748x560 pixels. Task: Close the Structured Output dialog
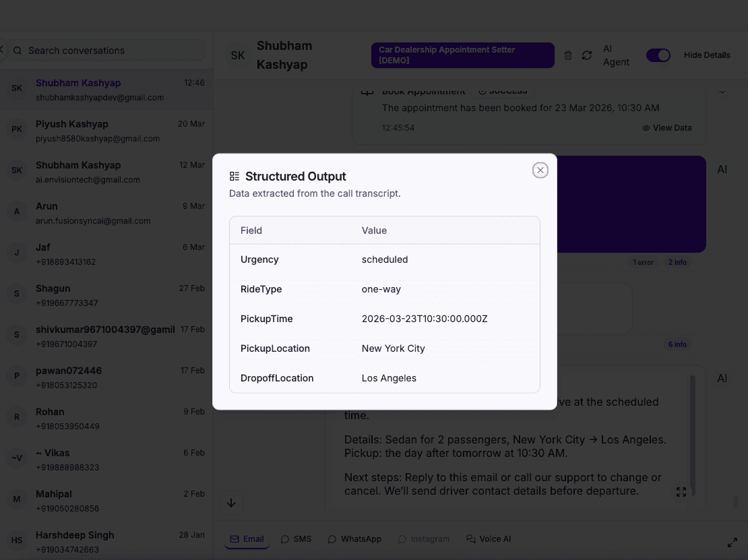pos(540,170)
